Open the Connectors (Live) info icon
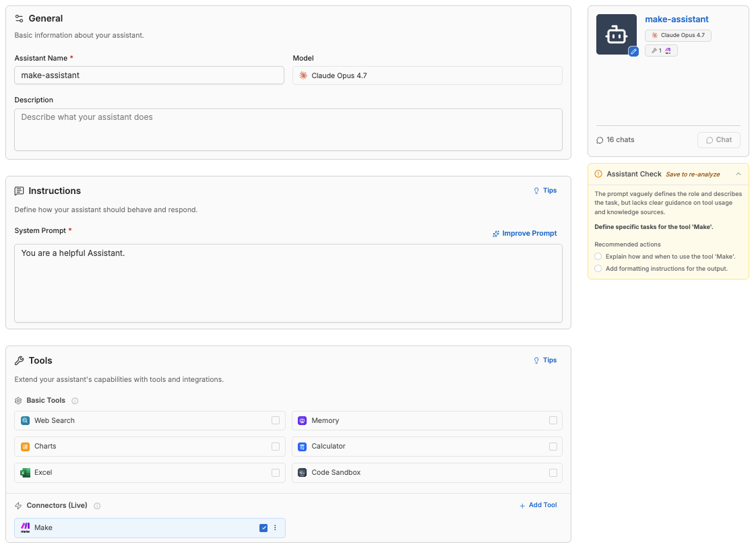The width and height of the screenshot is (756, 557). 97,506
